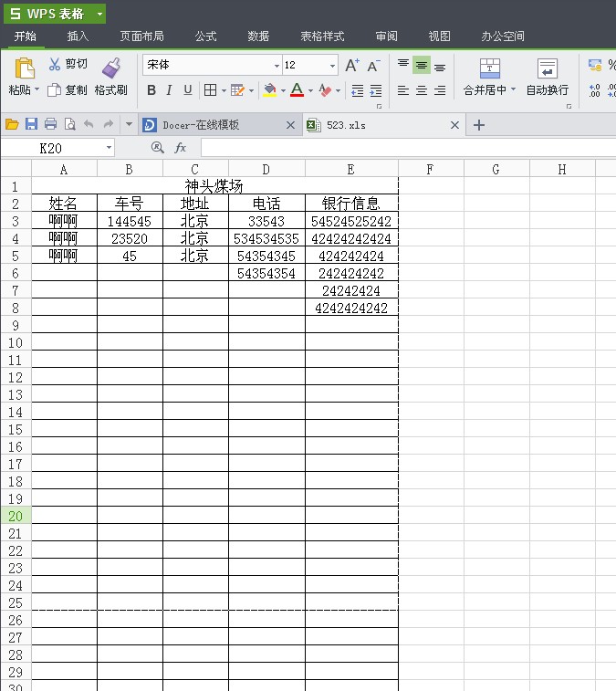This screenshot has height=691, width=616.
Task: Add a new document tab
Action: 479,125
